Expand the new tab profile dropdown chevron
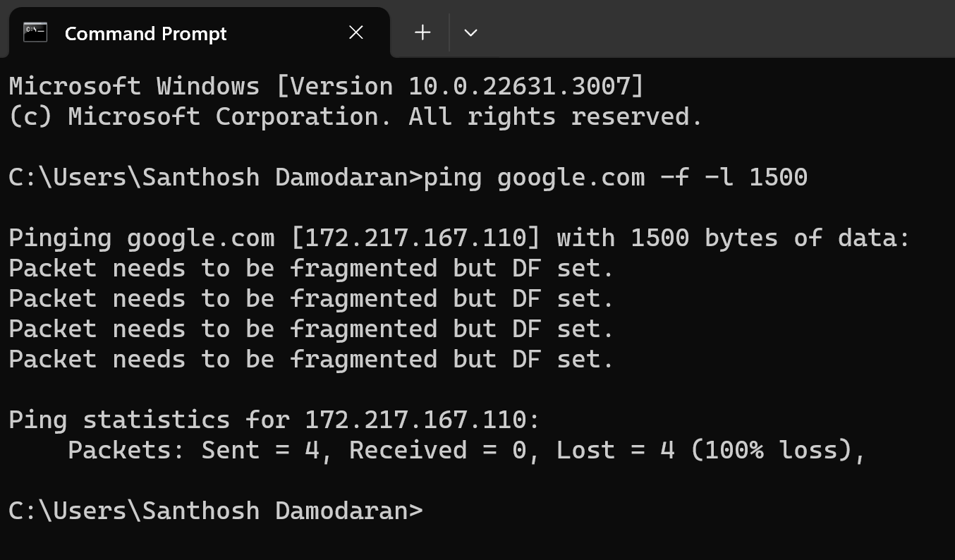 coord(470,32)
